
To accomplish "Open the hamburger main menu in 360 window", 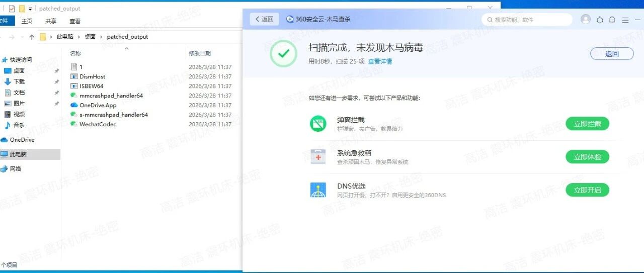I will (625, 20).
